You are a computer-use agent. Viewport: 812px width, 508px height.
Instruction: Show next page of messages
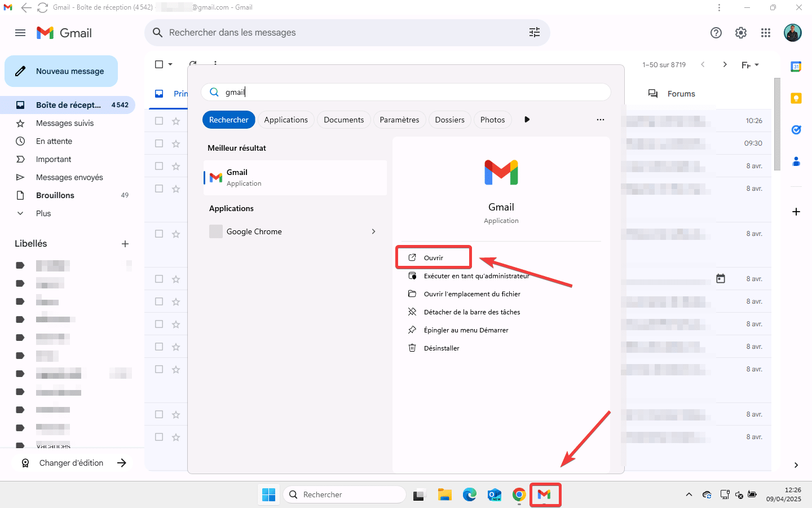(725, 64)
